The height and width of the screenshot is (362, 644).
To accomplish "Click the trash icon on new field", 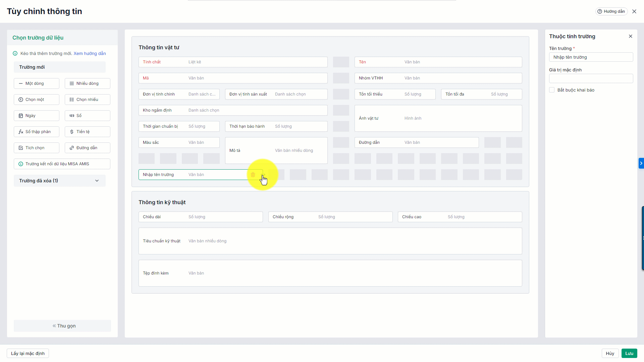I will [x=253, y=175].
